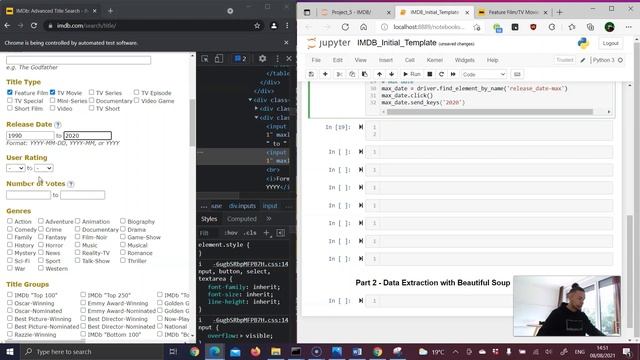The height and width of the screenshot is (360, 640).
Task: Switch to Feature Film/TV Movie tab
Action: point(512,12)
